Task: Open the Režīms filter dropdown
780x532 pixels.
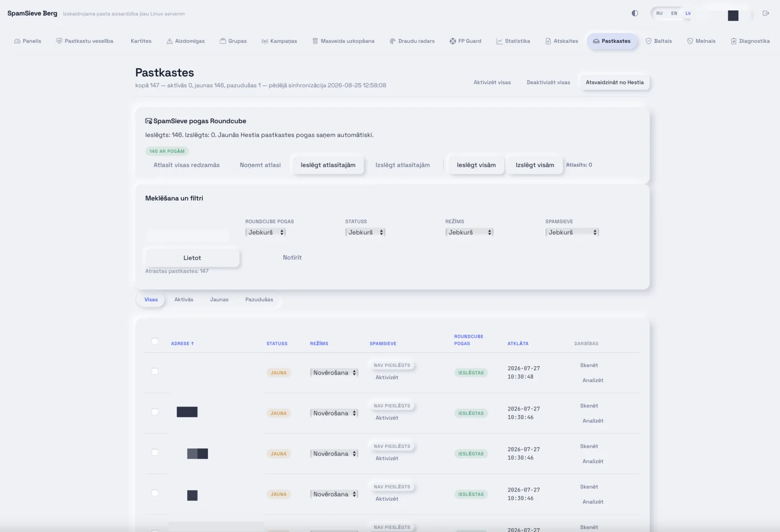Action: pos(469,233)
